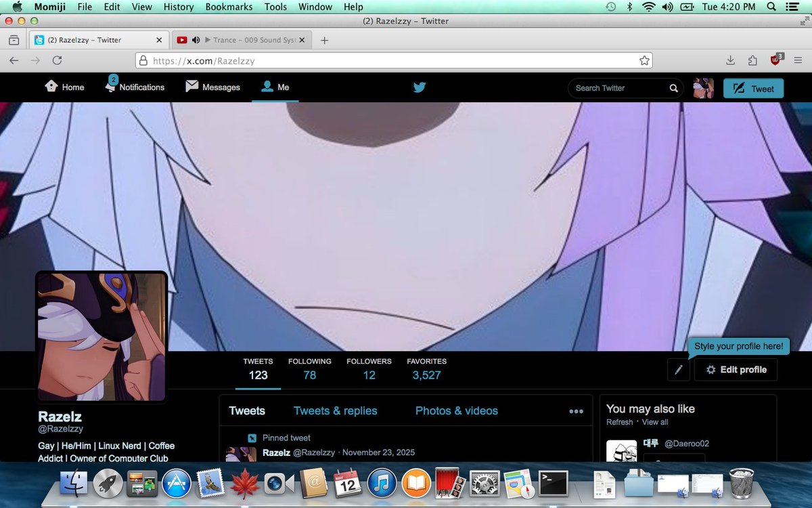Open Favorites 3,527
Screen dimensions: 812x508
(426, 369)
